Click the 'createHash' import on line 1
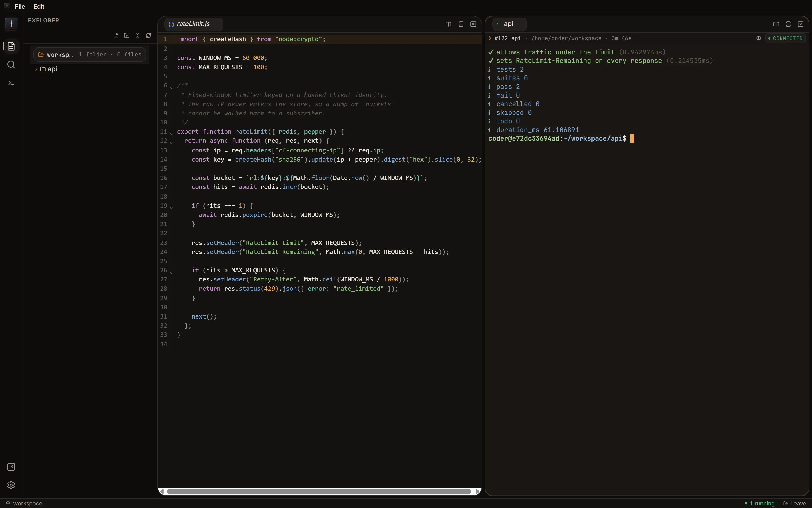The width and height of the screenshot is (812, 508). click(x=228, y=39)
